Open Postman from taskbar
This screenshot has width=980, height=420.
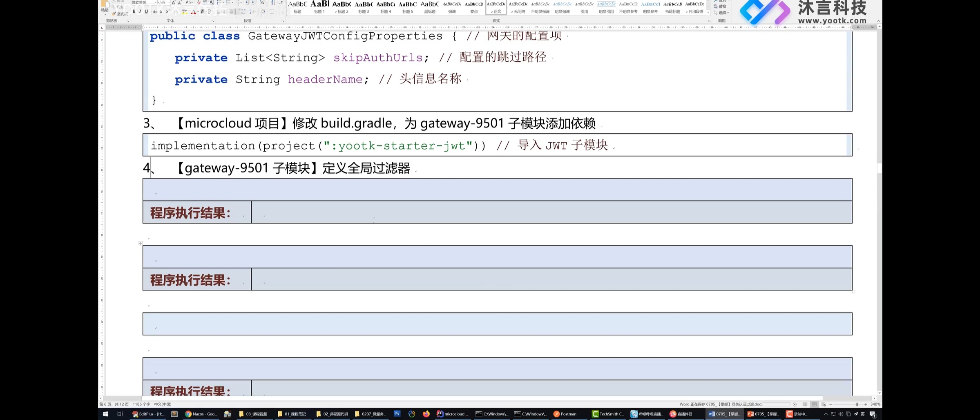point(565,414)
